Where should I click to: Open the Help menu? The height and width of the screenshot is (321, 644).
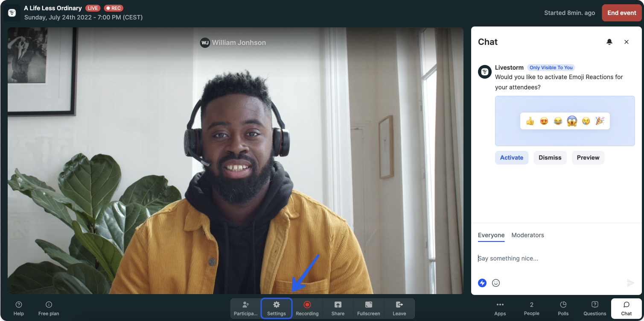point(18,309)
